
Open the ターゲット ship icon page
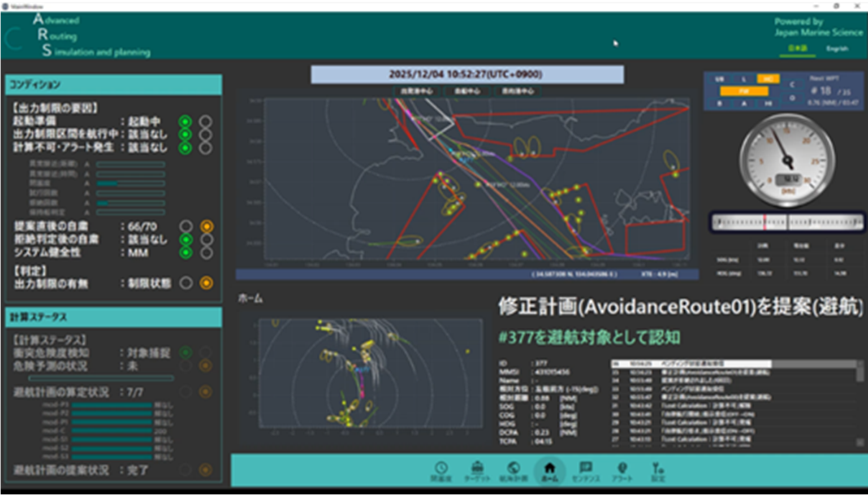click(477, 471)
